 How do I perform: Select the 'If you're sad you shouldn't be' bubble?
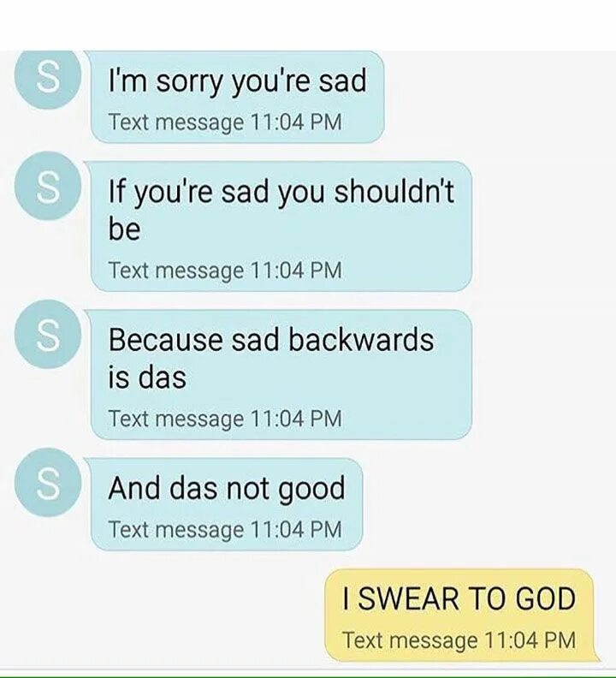point(281,226)
